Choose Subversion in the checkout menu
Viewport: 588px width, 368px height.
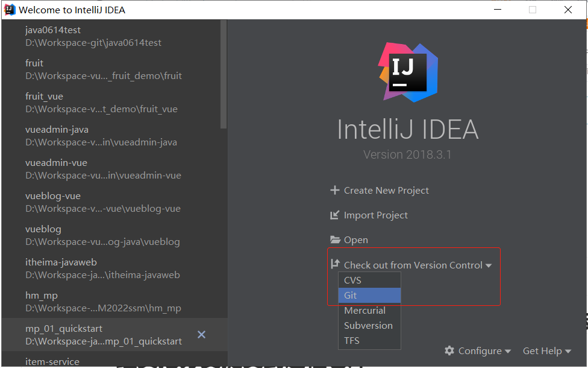368,325
